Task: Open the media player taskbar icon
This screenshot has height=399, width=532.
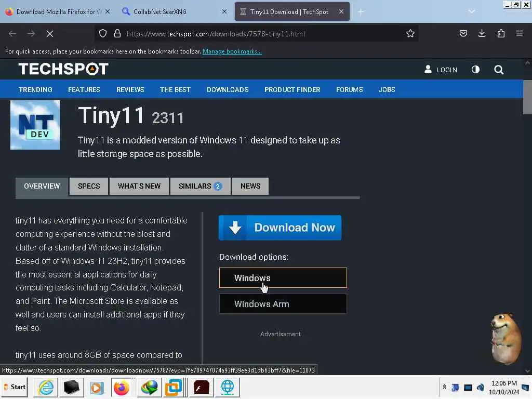Action: pos(96,387)
